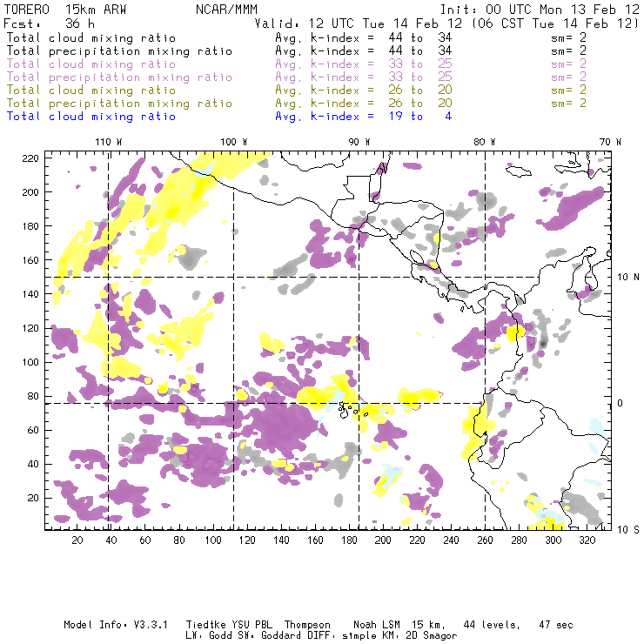644x644 pixels.
Task: Click the "10 S" latitude label
Action: [x=628, y=529]
